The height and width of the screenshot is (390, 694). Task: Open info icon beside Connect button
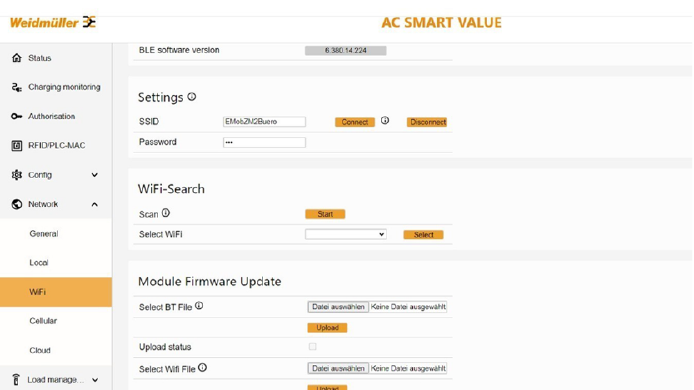[385, 120]
